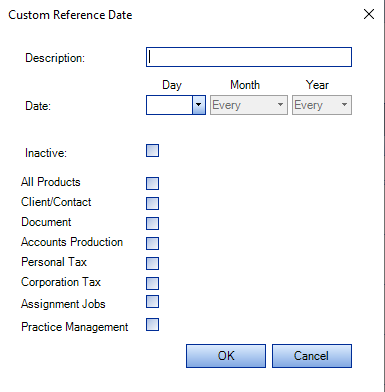The width and height of the screenshot is (385, 392).
Task: Open the Month 'Every' dropdown
Action: pyautogui.click(x=249, y=105)
